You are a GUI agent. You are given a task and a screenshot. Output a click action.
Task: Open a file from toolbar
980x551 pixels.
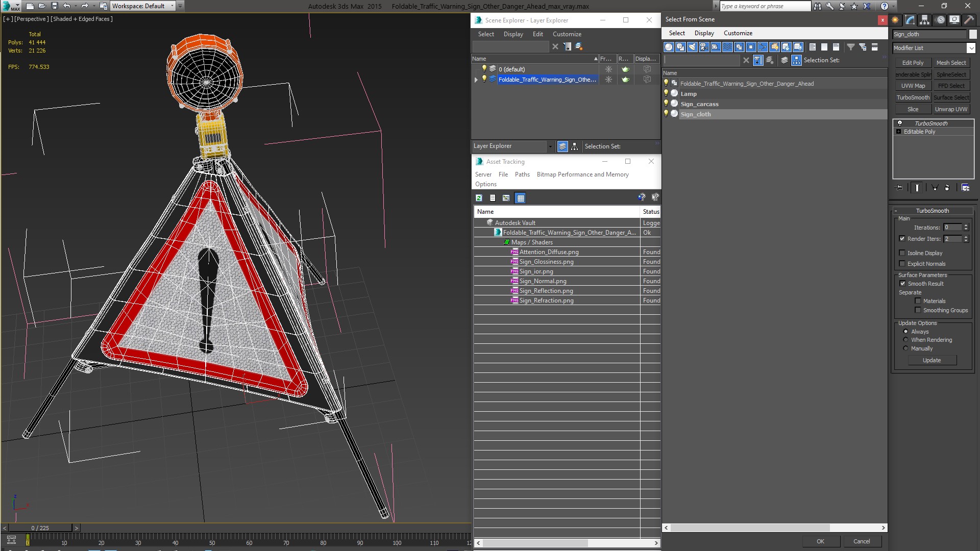click(x=42, y=6)
